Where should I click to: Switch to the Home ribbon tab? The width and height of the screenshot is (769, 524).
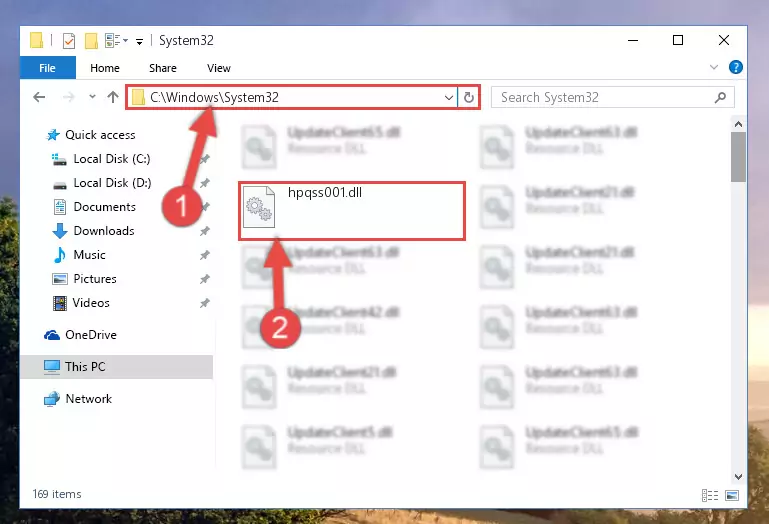tap(105, 68)
